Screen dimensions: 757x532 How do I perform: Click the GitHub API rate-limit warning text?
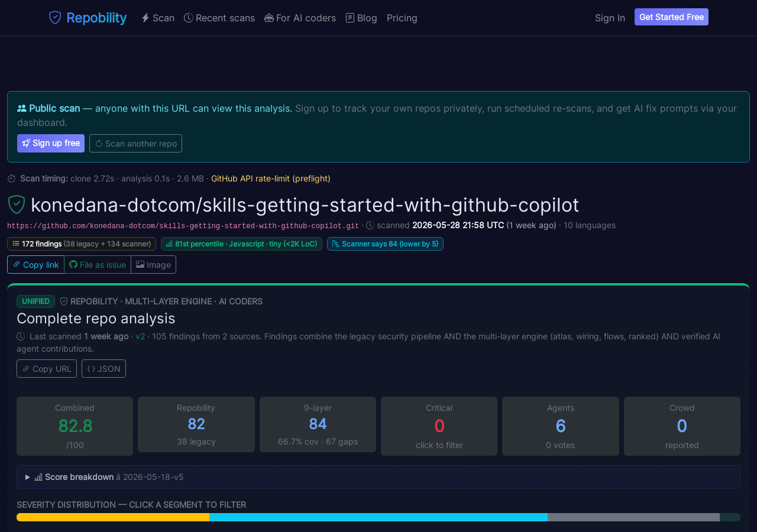click(271, 179)
